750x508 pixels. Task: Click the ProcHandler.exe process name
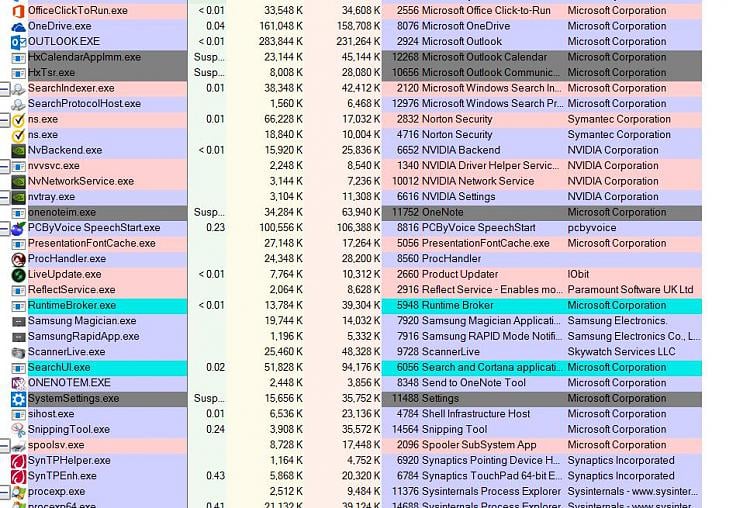click(x=67, y=259)
